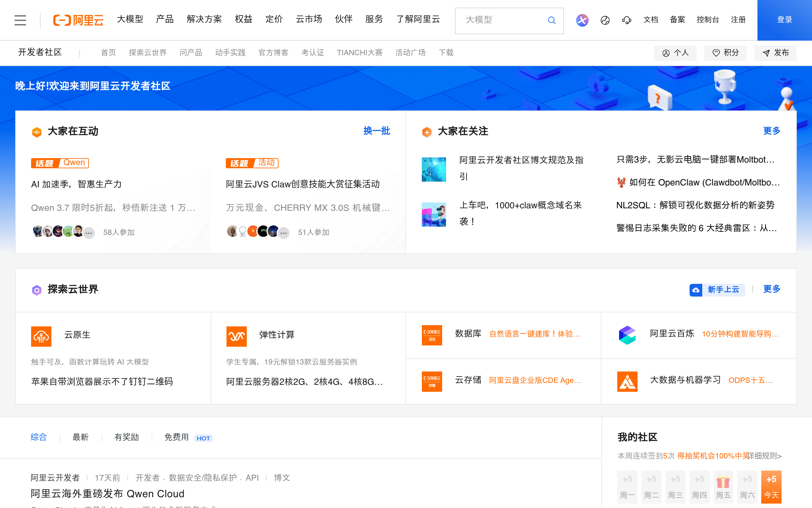Screen dimensions: 812x508
Task: Click the 注册 link
Action: tap(738, 20)
